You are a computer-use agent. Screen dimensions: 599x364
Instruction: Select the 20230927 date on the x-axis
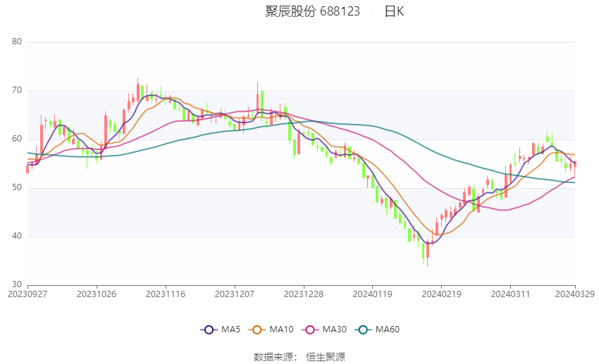tap(27, 294)
